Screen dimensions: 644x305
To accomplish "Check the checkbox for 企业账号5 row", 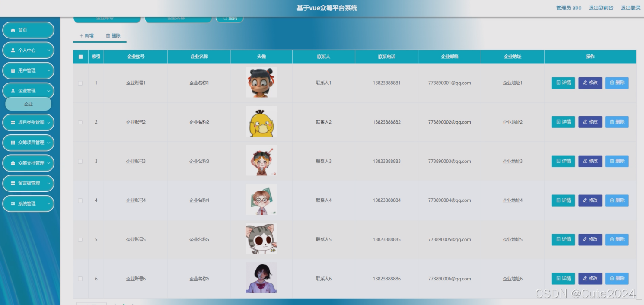I will (x=80, y=239).
